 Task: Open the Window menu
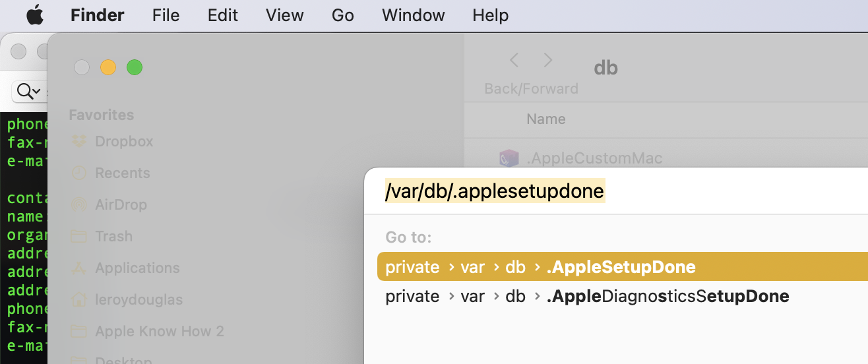[x=414, y=15]
